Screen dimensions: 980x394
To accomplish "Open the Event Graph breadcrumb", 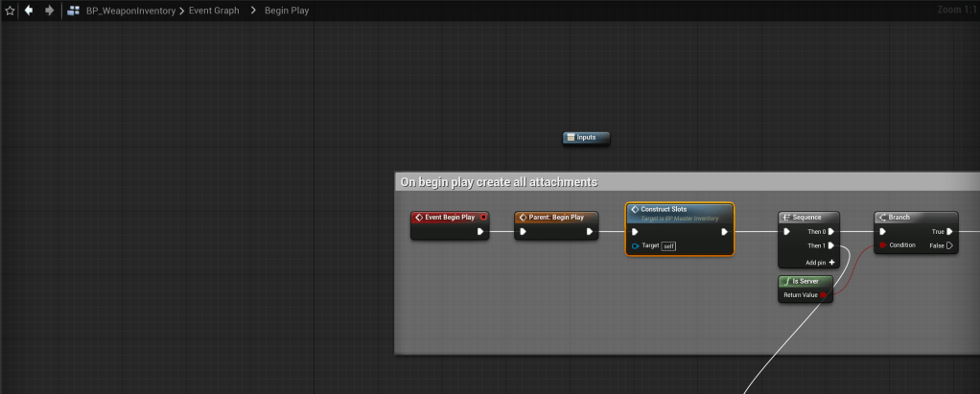I will [x=214, y=11].
